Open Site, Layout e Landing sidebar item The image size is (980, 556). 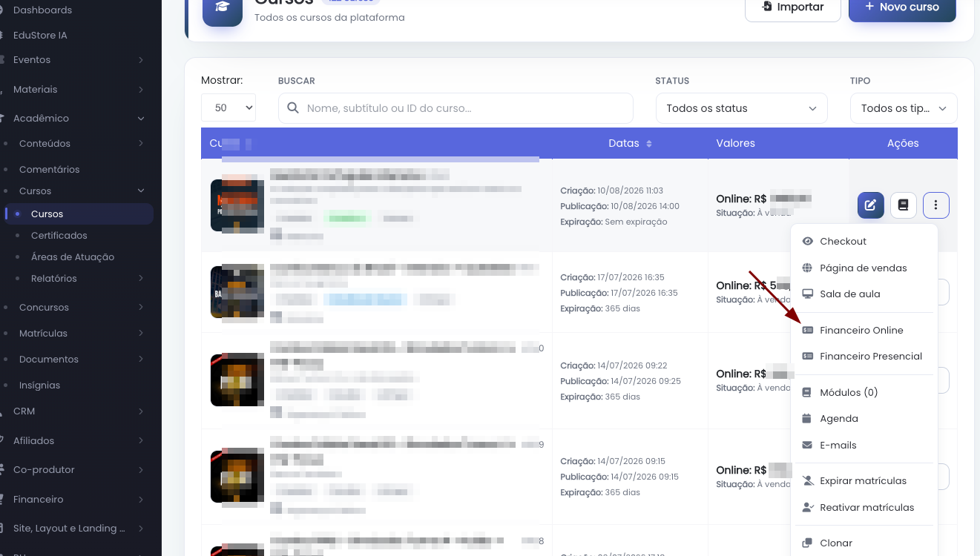point(69,529)
